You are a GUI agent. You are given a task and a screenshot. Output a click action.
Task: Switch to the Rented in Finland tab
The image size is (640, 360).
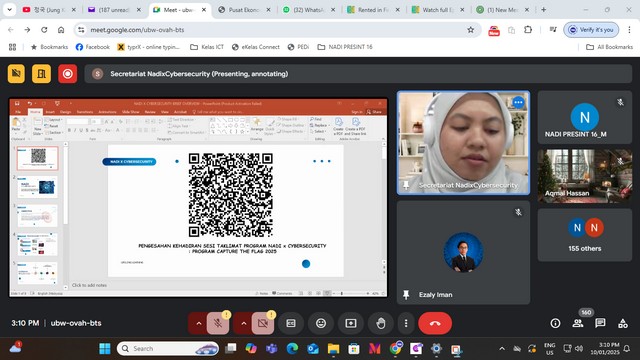(x=373, y=10)
